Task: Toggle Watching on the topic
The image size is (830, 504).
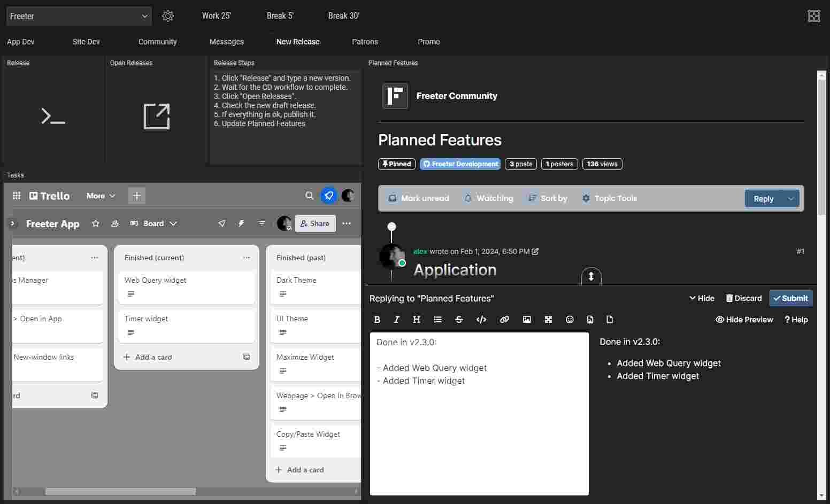Action: pyautogui.click(x=489, y=198)
